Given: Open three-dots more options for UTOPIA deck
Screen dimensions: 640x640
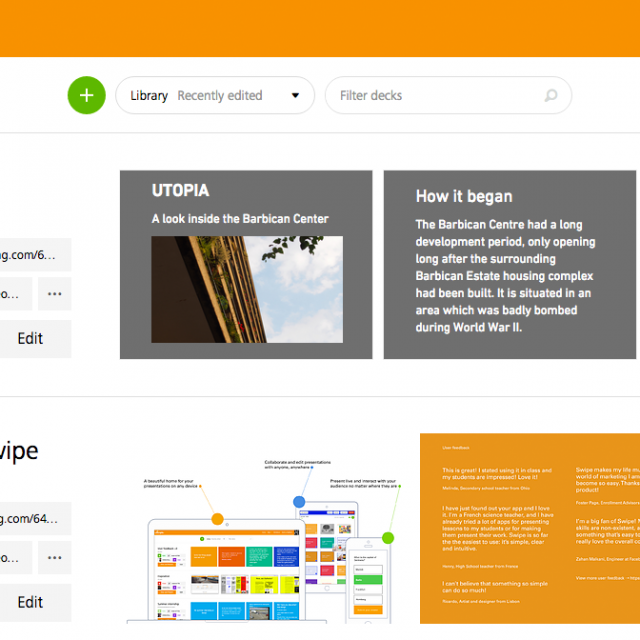Looking at the screenshot, I should [x=55, y=294].
